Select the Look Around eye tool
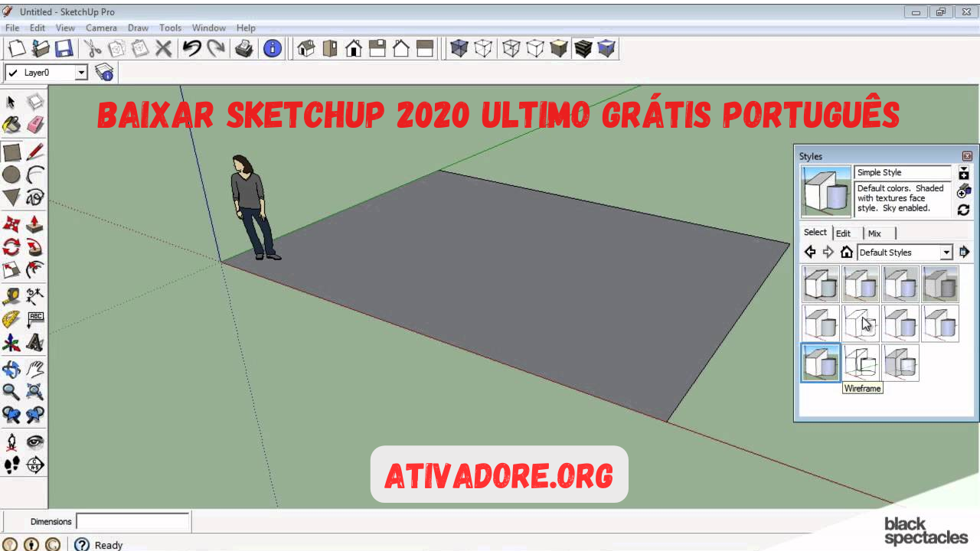The image size is (980, 551). 35,442
